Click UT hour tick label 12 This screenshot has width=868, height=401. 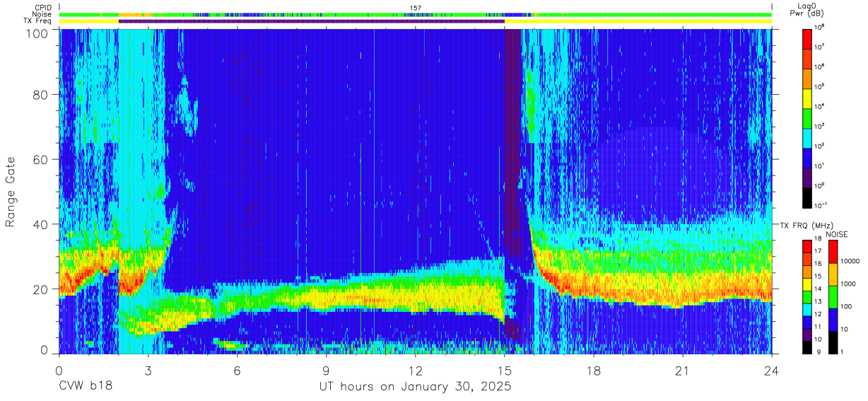415,371
